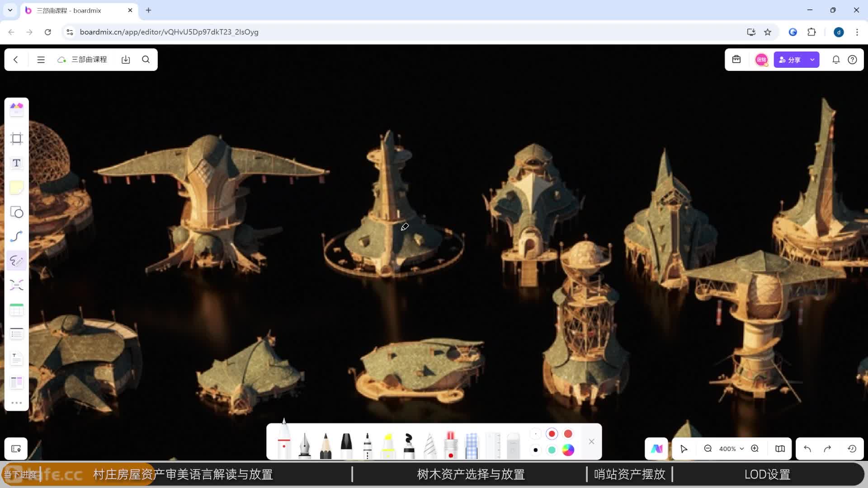Viewport: 868px width, 488px height.
Task: Show more tools with the ellipsis
Action: tap(17, 403)
